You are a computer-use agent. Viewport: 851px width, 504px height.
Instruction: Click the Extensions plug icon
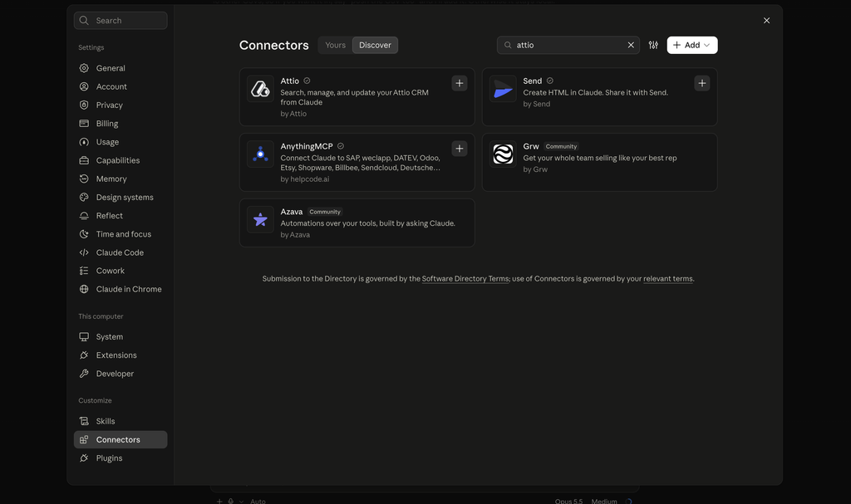pos(84,355)
